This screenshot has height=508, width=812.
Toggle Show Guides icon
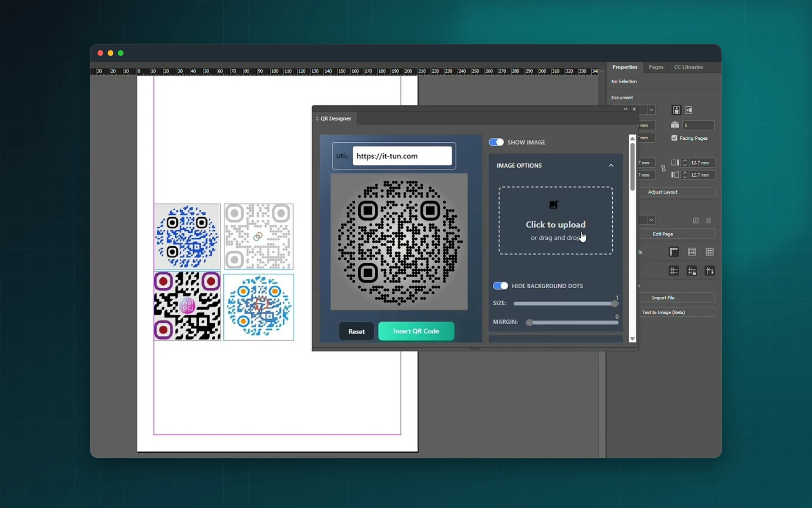(x=674, y=271)
